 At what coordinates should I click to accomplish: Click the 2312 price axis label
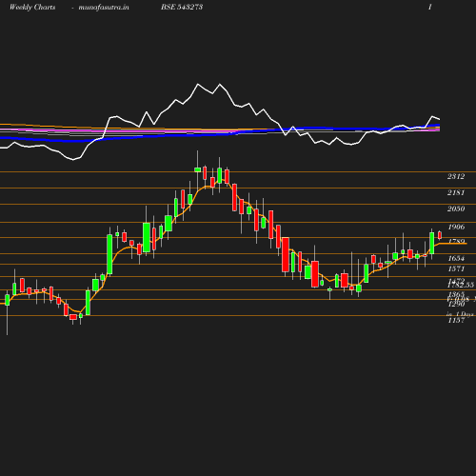[x=456, y=176]
